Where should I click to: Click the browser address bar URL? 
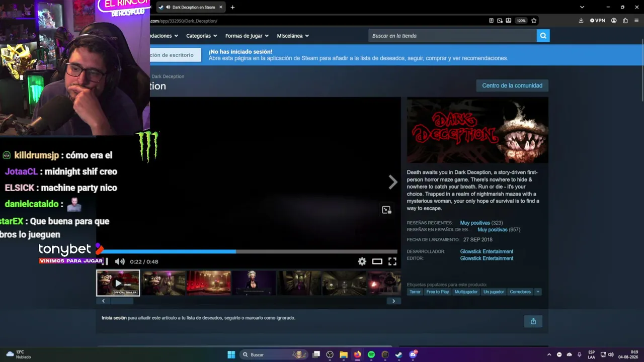tap(184, 21)
